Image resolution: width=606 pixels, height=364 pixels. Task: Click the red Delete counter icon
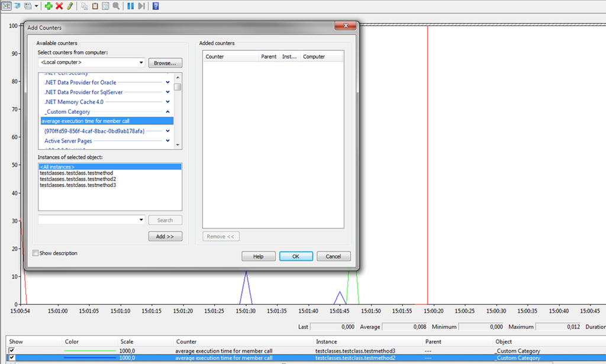tap(59, 6)
